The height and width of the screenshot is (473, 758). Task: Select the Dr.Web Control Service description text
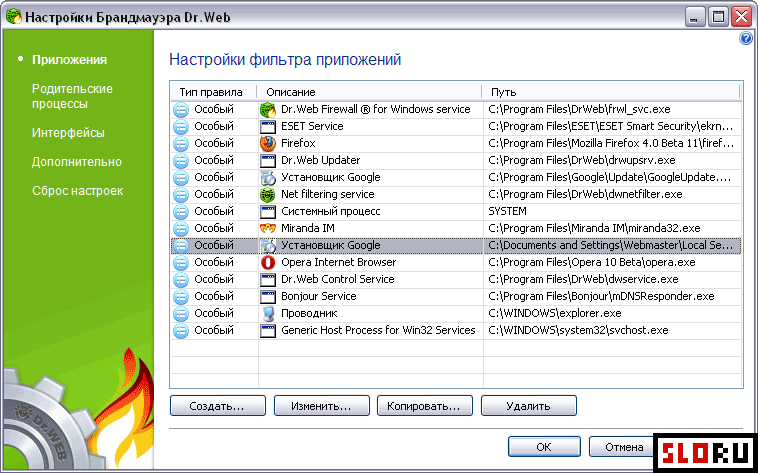[x=337, y=280]
